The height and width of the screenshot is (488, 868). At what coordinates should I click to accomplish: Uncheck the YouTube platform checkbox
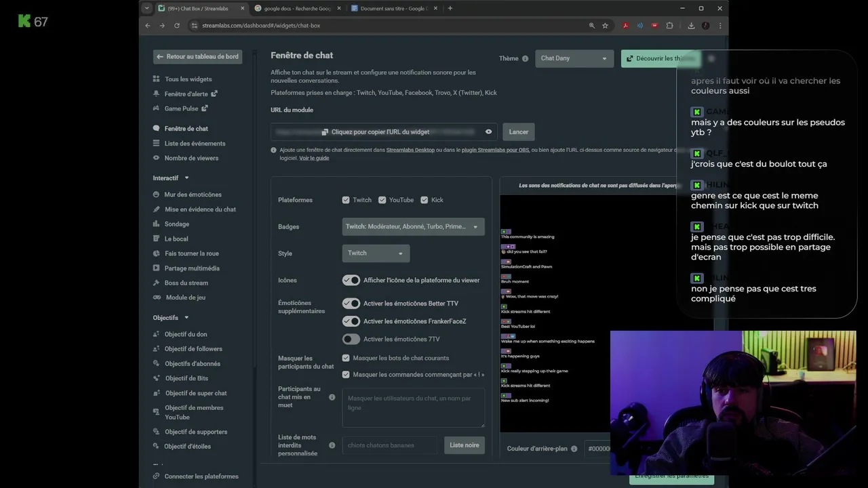382,200
